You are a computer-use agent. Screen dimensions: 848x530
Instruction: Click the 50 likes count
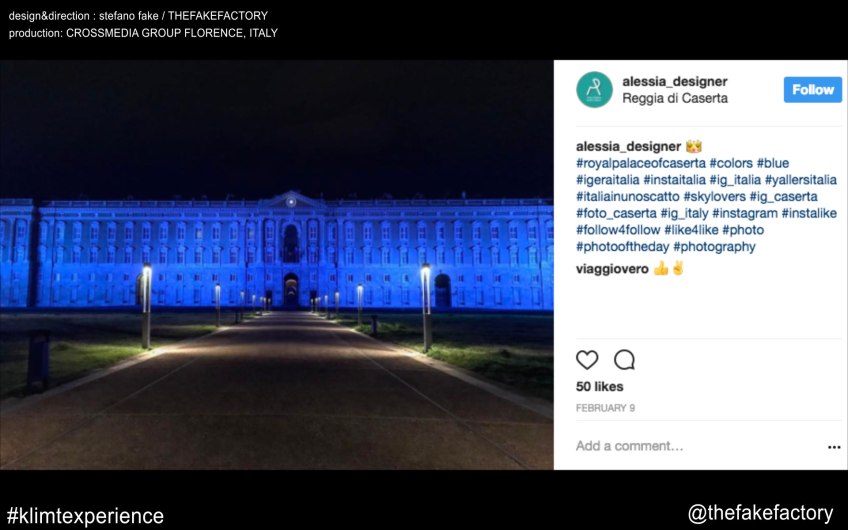pos(600,387)
